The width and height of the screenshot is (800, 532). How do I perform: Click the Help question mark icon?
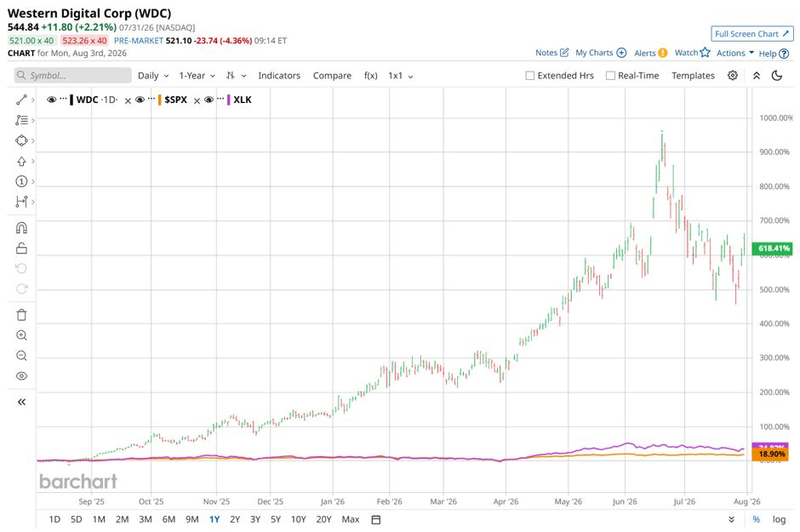(784, 54)
